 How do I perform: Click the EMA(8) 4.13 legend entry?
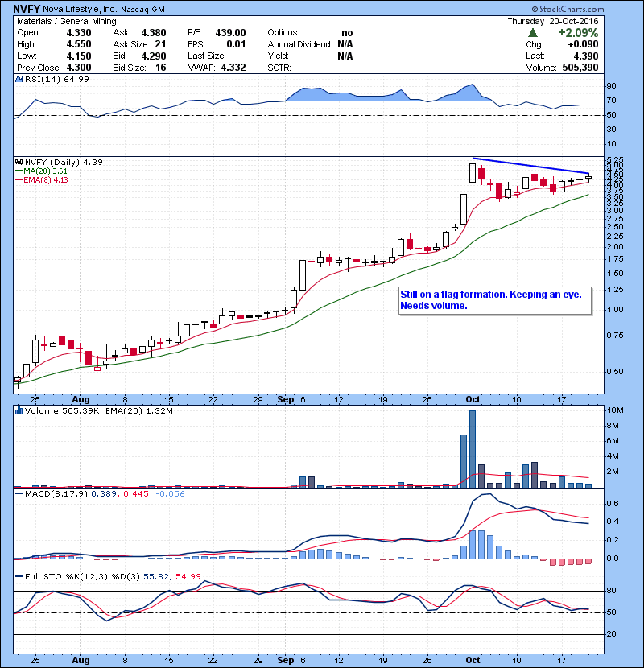(x=42, y=179)
